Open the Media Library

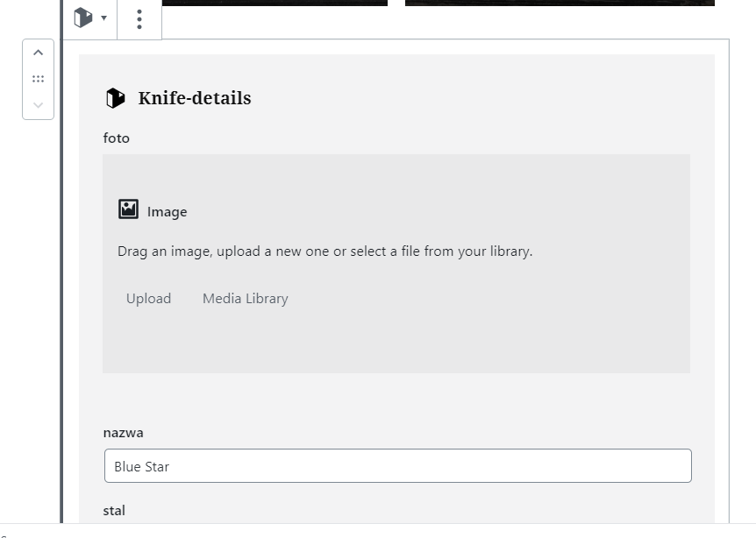point(245,298)
